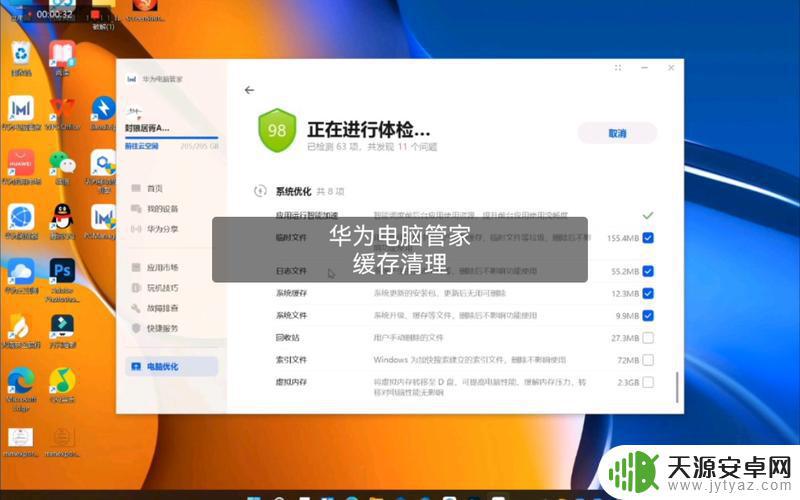Click the 系统文件 row label
Viewport: 800px width, 500px height.
pos(291,316)
